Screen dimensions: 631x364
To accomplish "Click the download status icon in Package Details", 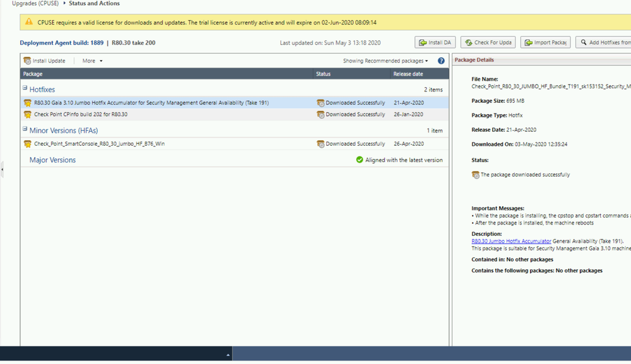I will 476,175.
